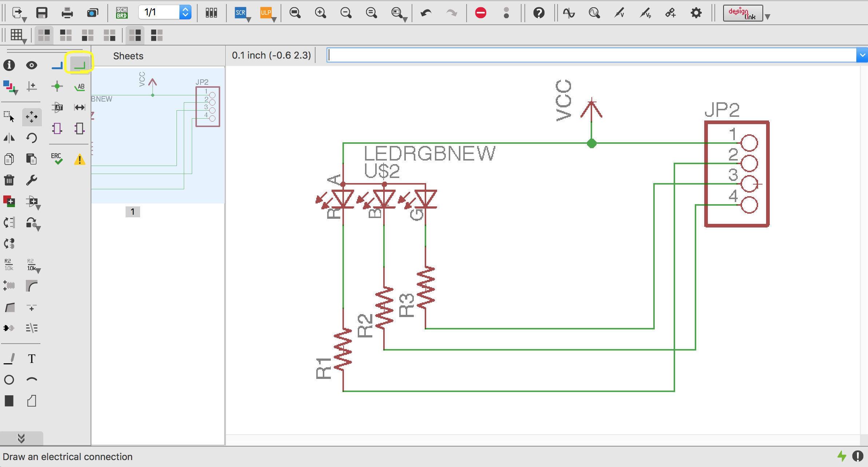Screen dimensions: 868x467
Task: Switch to board with SCH/BRD button
Action: (122, 13)
